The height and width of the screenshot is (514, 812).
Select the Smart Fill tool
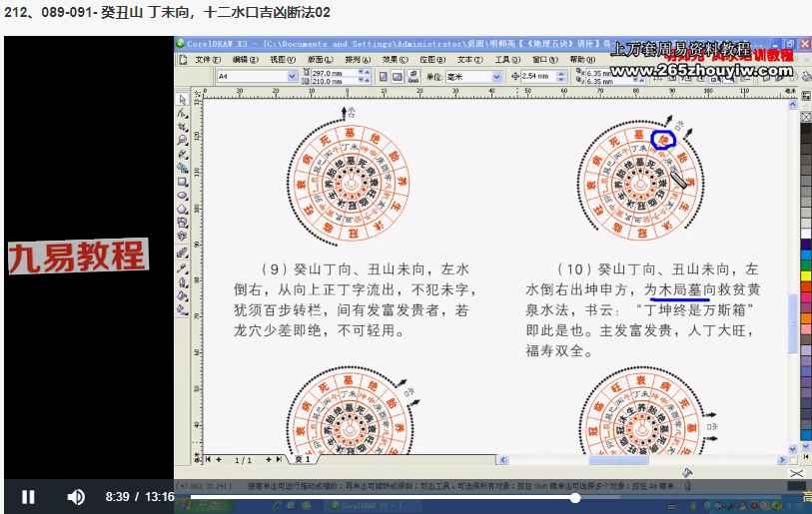183,169
